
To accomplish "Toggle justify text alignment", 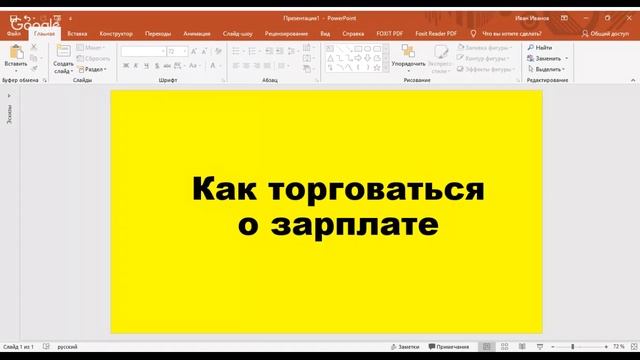I will [x=267, y=66].
